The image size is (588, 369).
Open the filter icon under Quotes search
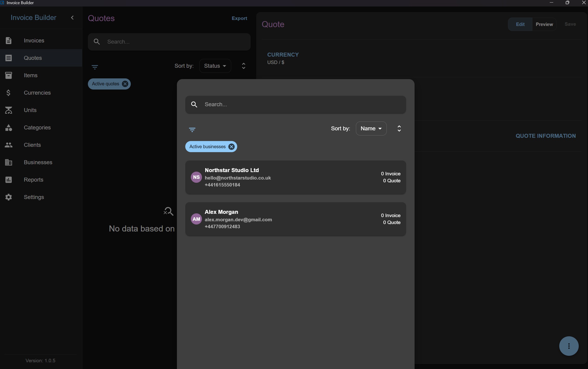click(95, 67)
